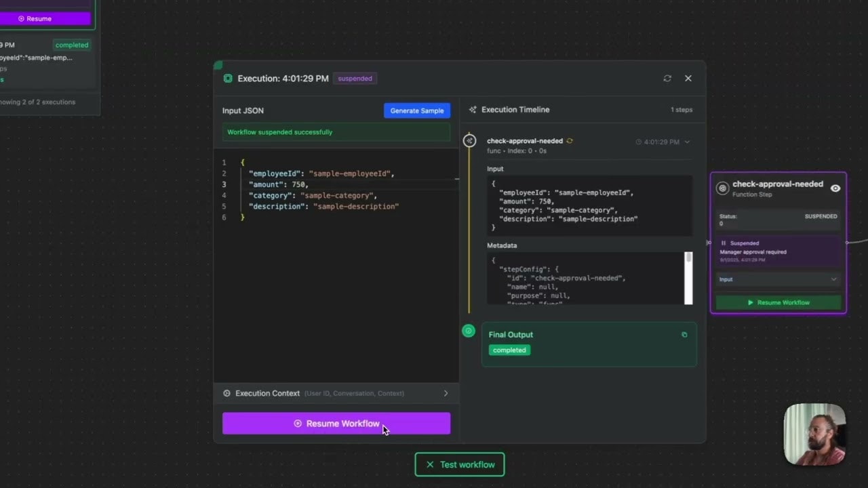Click the function step icon on node card
Image resolution: width=868 pixels, height=488 pixels.
click(723, 188)
